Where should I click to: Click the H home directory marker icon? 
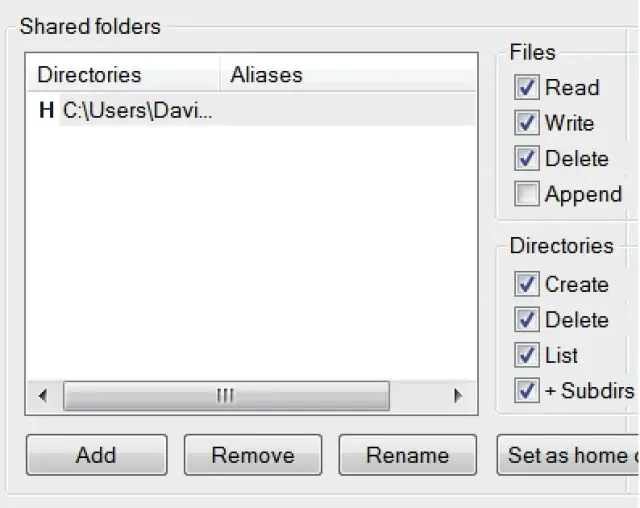point(46,110)
